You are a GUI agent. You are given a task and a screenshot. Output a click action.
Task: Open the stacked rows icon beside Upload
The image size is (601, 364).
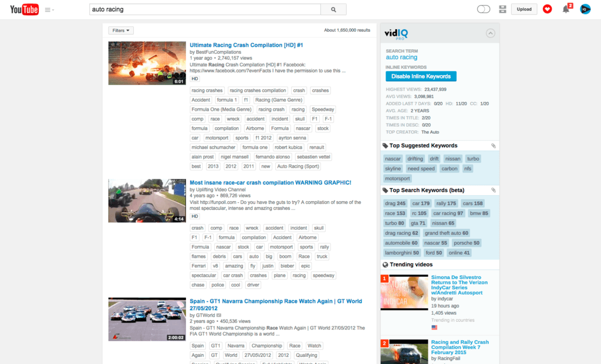[502, 9]
